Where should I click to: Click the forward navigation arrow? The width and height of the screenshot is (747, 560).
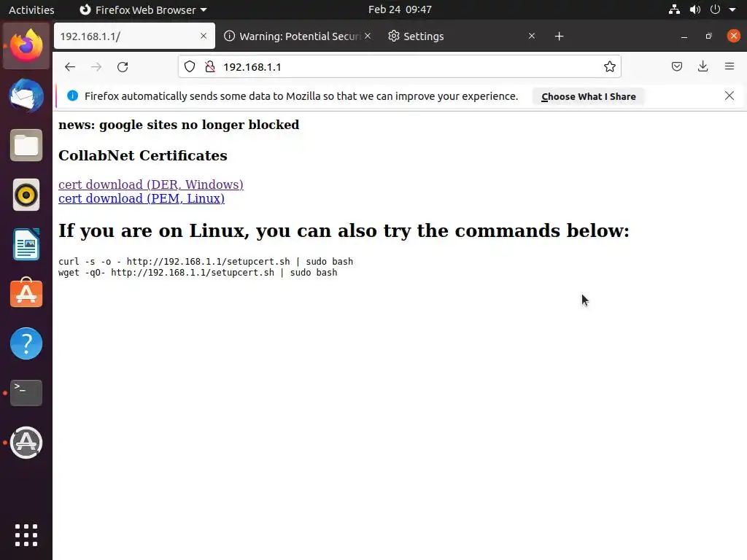pyautogui.click(x=96, y=67)
